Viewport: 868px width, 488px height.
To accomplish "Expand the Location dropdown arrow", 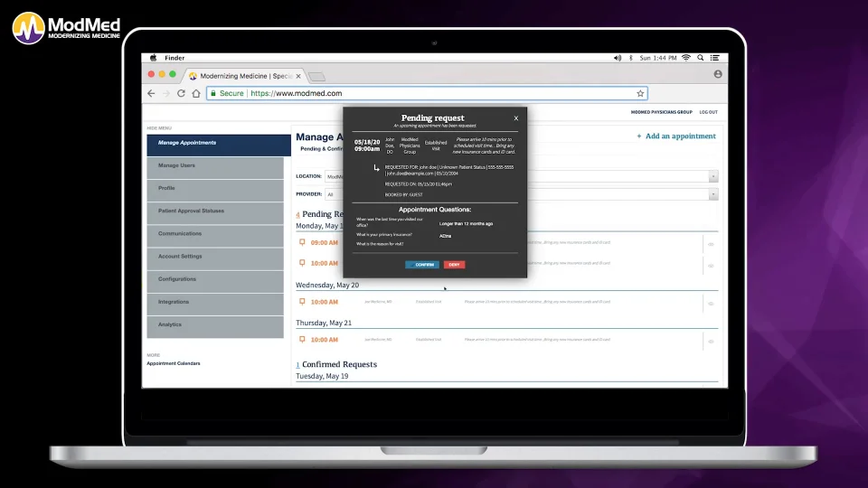I will tap(713, 176).
